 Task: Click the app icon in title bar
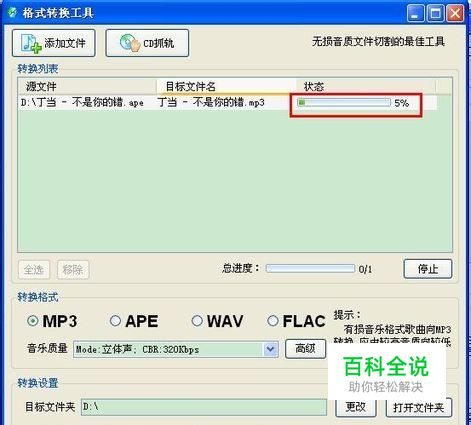[x=12, y=13]
